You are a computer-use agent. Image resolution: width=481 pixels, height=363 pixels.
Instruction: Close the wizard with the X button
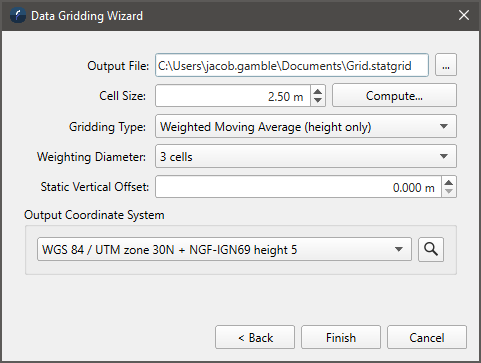coord(464,15)
